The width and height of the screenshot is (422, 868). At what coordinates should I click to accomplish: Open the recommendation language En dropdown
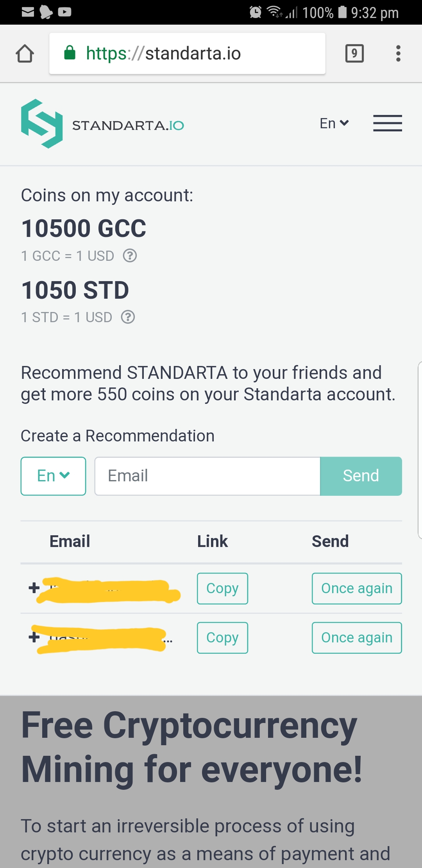click(54, 476)
